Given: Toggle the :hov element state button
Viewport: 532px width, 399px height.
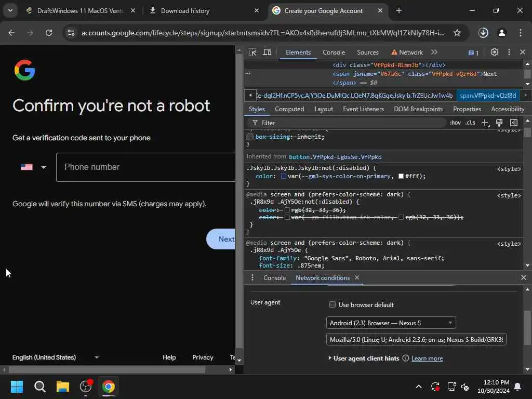Looking at the screenshot, I should point(455,123).
